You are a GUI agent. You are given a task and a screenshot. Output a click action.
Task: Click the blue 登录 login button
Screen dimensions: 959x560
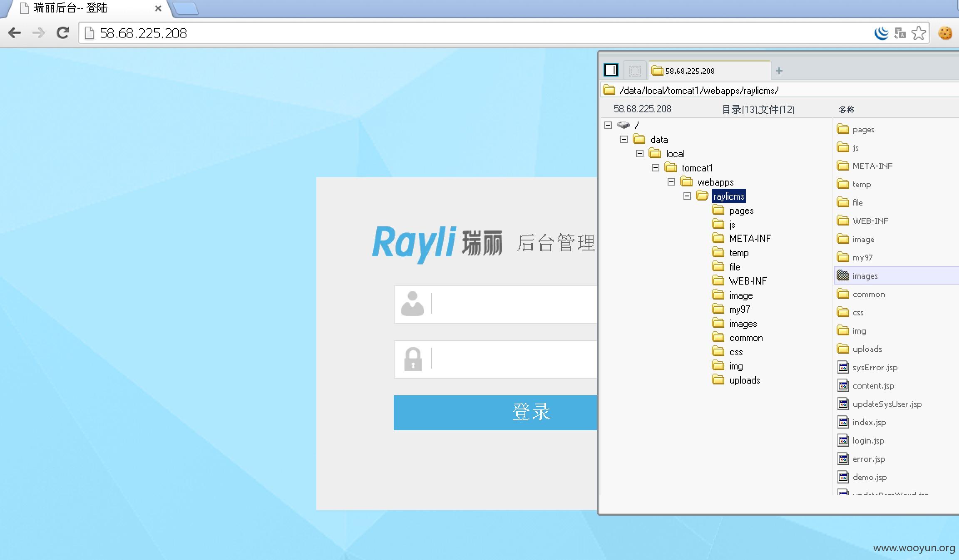click(x=495, y=412)
